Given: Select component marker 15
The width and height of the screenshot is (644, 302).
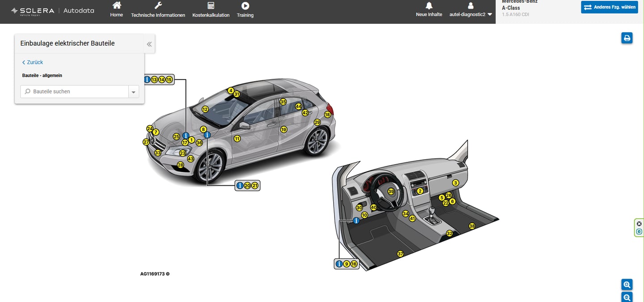Looking at the screenshot, I should 169,80.
